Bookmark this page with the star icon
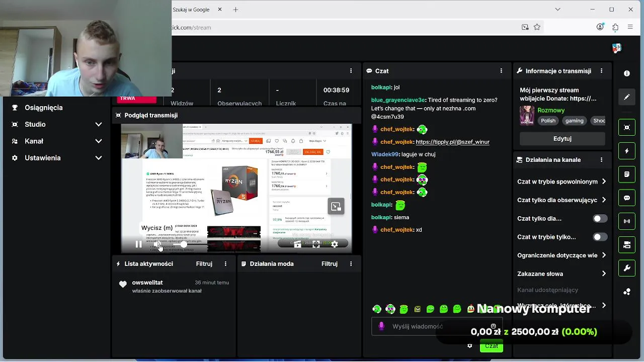The height and width of the screenshot is (362, 644). click(537, 27)
